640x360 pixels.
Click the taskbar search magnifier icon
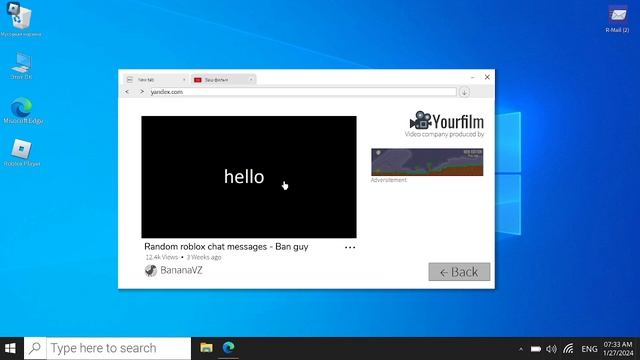pyautogui.click(x=35, y=348)
